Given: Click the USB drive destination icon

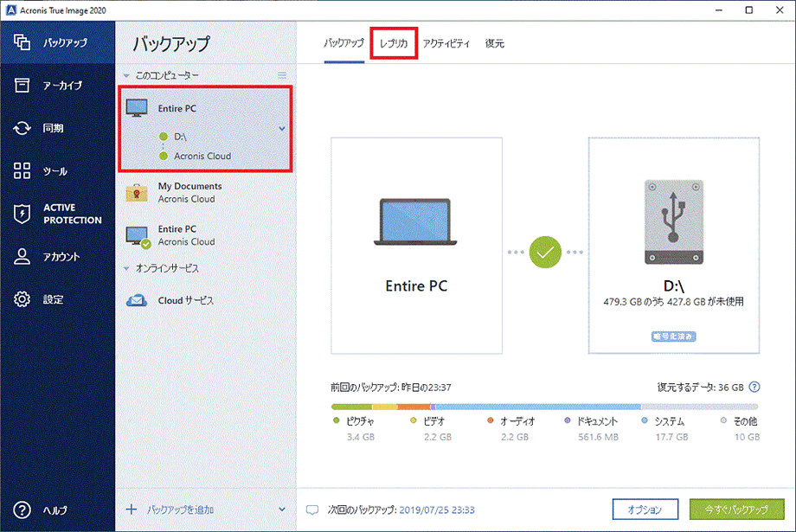Looking at the screenshot, I should (674, 221).
